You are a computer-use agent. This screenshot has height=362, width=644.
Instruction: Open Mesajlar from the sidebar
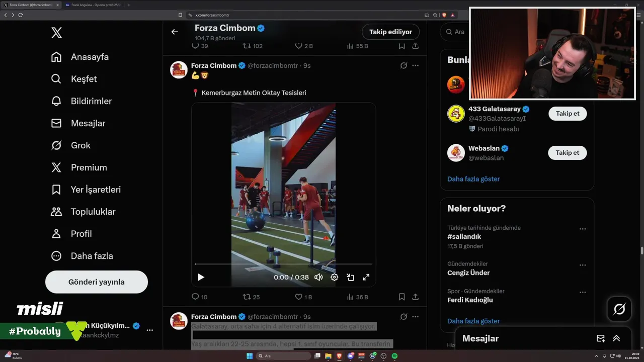78,123
